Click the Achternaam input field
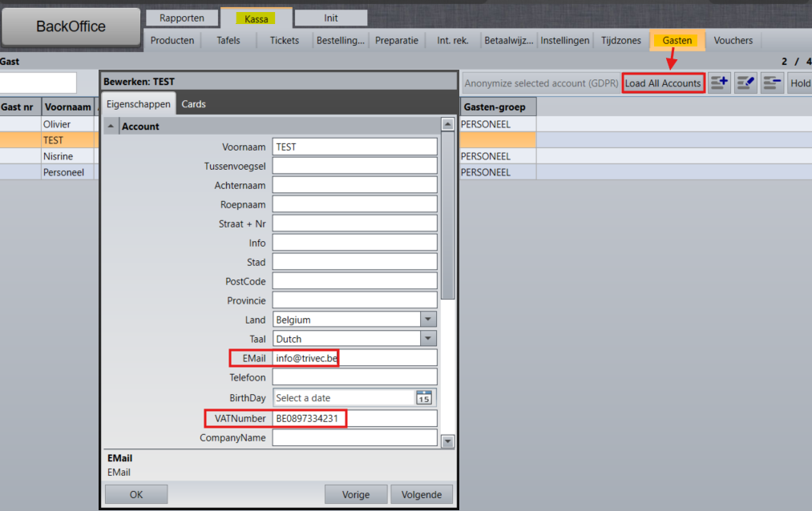 355,185
